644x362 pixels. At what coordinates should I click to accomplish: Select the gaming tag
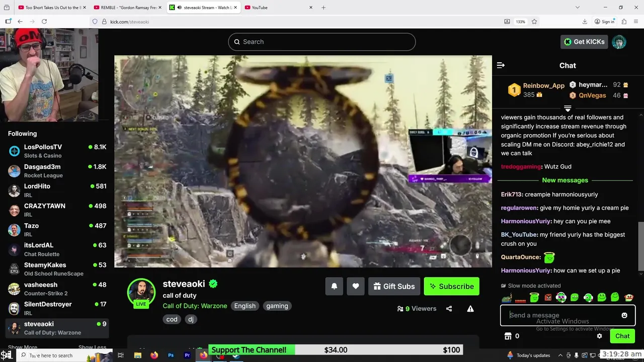point(277,306)
